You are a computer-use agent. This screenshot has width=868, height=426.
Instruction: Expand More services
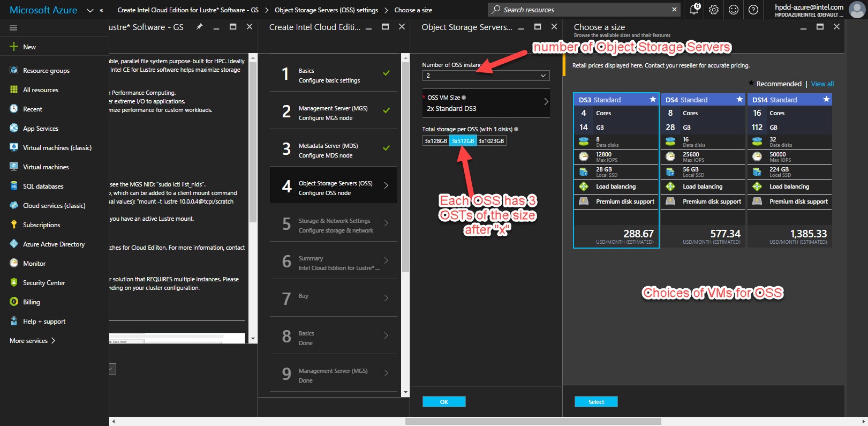[32, 340]
